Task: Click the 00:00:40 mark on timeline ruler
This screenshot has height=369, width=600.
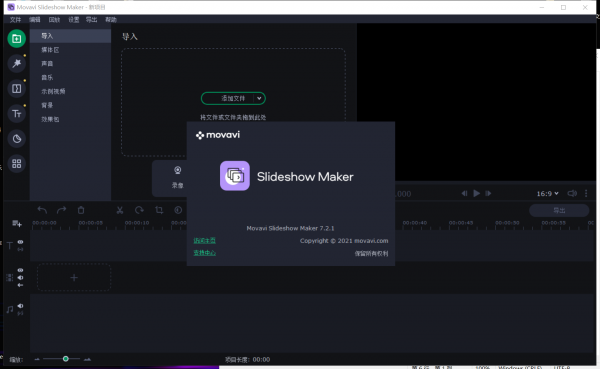Action: [415, 223]
